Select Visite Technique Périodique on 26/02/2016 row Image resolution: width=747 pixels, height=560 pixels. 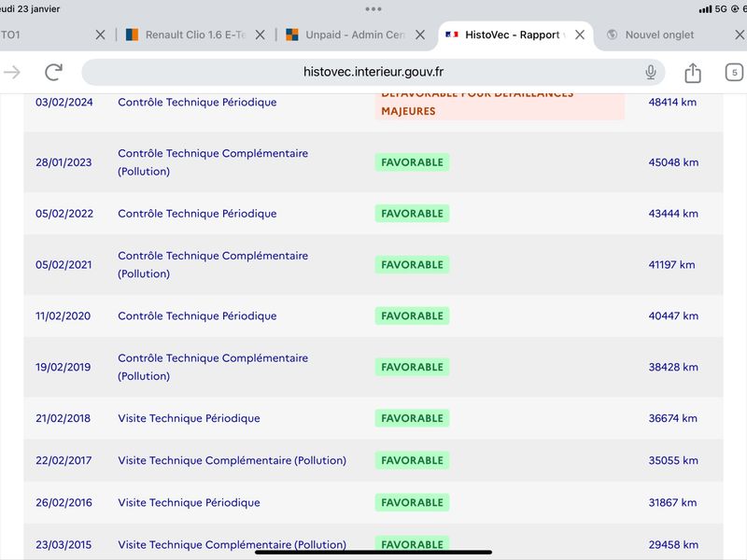point(190,502)
